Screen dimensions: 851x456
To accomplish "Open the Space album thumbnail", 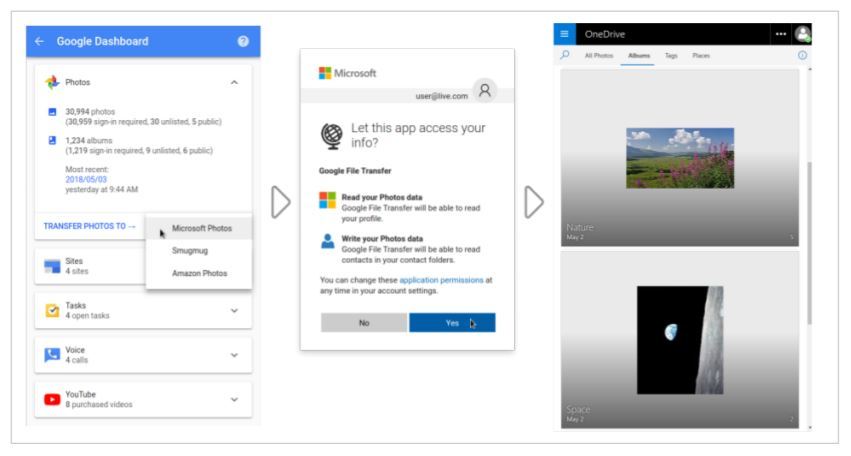I will pos(679,340).
